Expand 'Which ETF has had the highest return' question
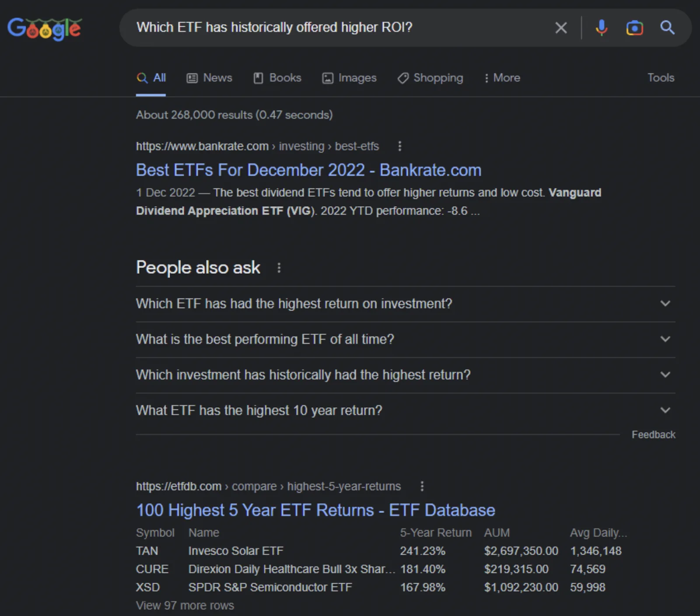The image size is (700, 616). [x=406, y=304]
